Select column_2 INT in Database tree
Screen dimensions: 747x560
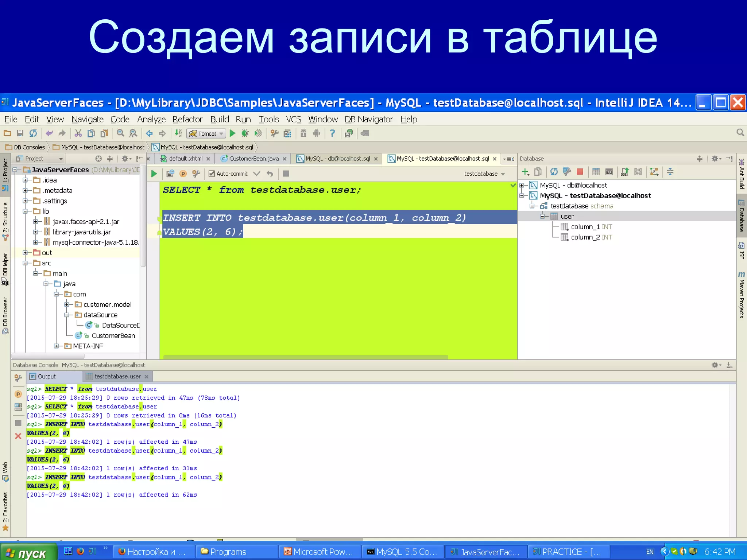587,237
